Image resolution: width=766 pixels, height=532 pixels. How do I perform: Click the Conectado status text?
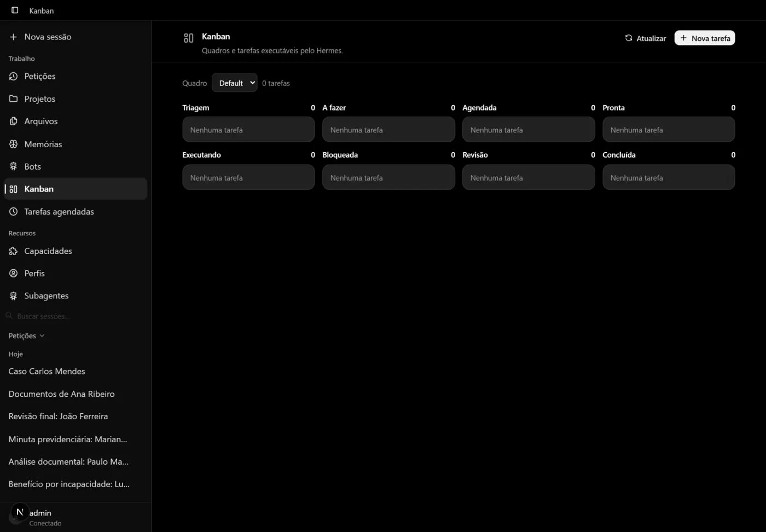(45, 523)
